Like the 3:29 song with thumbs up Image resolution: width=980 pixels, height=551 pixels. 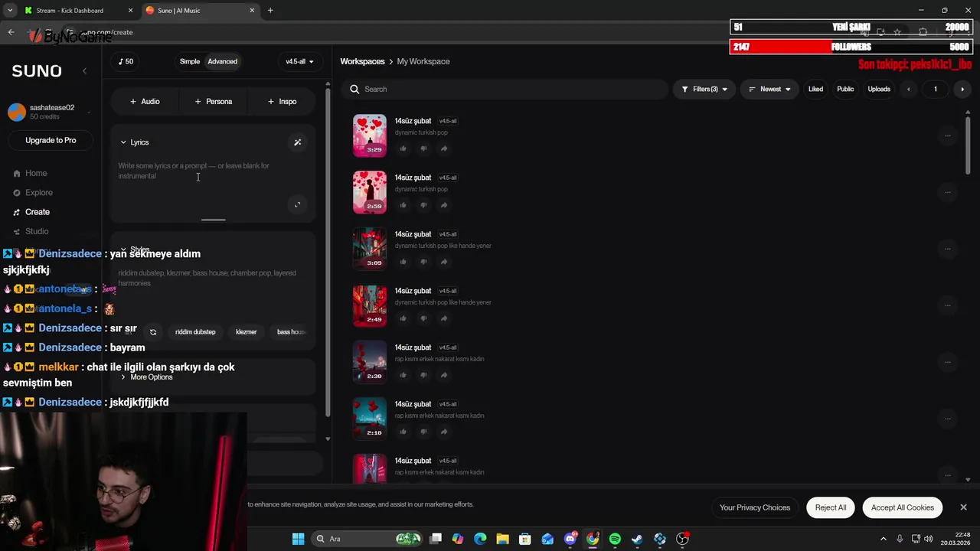point(403,148)
